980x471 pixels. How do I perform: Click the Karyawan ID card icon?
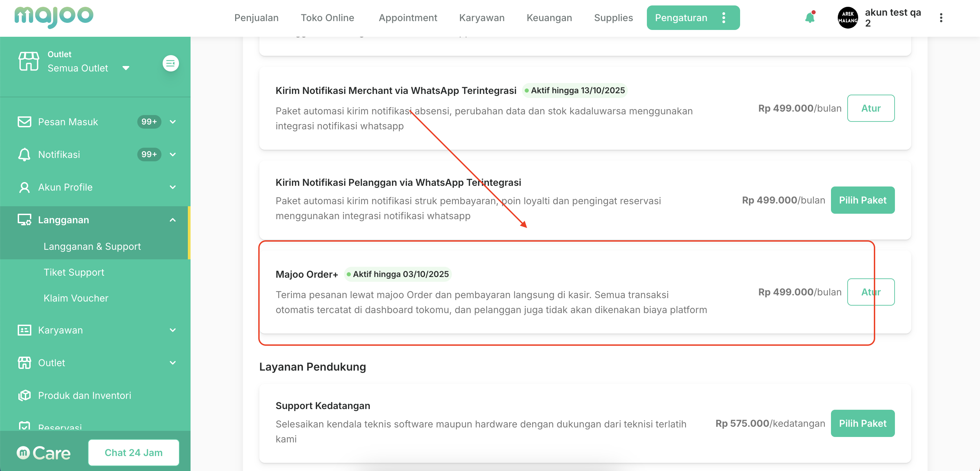[24, 330]
